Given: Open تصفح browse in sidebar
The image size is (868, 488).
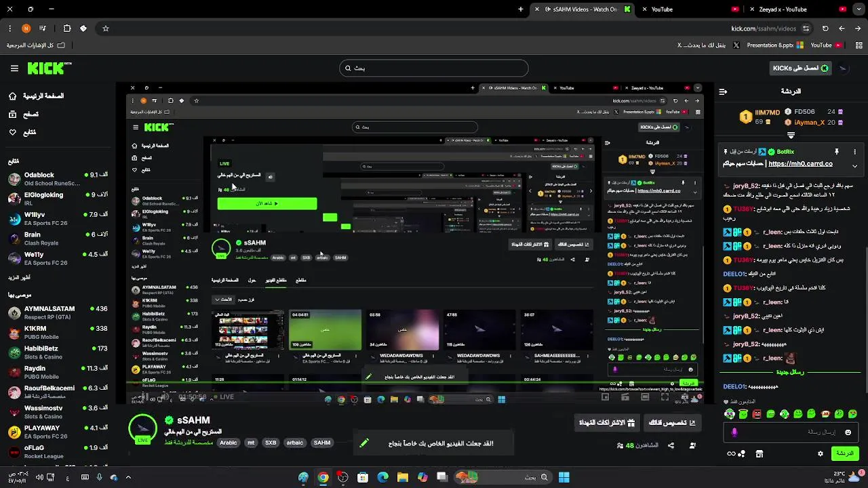Looking at the screenshot, I should 23,115.
